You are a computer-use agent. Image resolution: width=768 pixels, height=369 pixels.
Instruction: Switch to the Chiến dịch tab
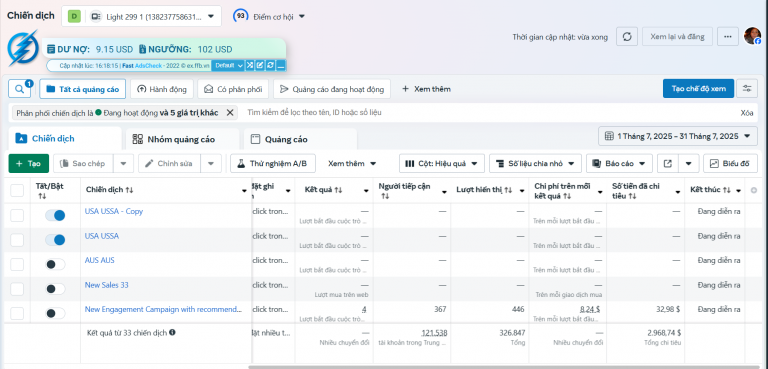pyautogui.click(x=65, y=139)
